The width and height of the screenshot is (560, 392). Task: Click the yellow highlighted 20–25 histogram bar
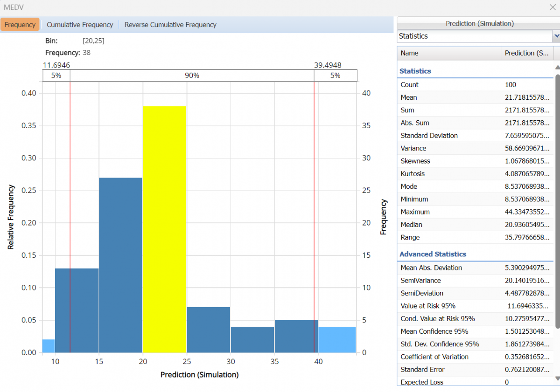[164, 228]
